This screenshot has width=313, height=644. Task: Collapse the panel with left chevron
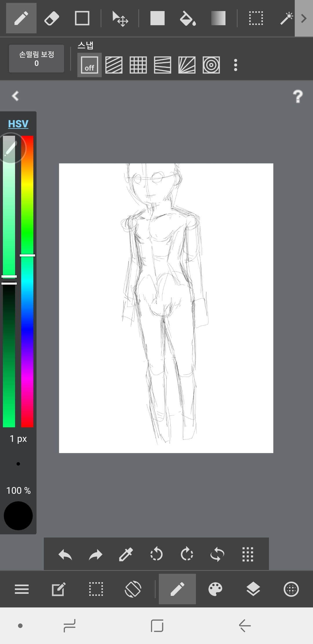tap(15, 96)
